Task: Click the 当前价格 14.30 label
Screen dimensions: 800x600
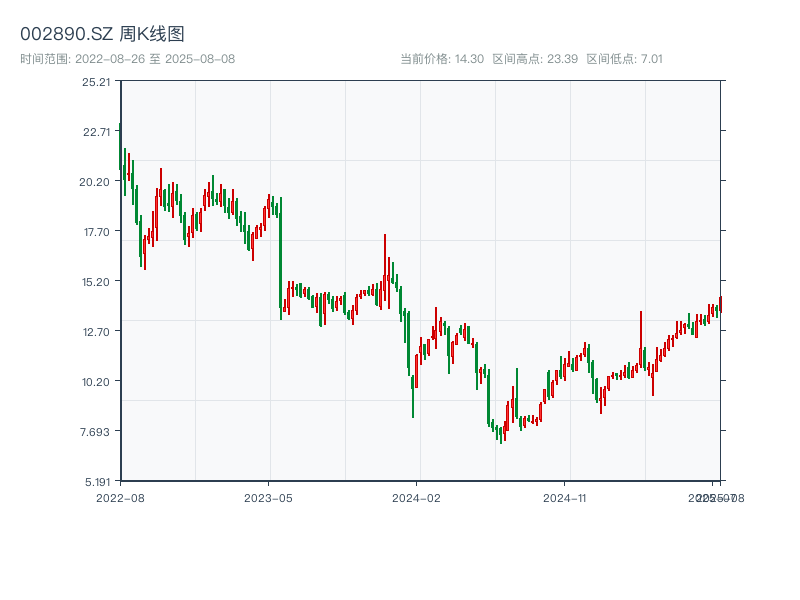Action: pyautogui.click(x=442, y=59)
